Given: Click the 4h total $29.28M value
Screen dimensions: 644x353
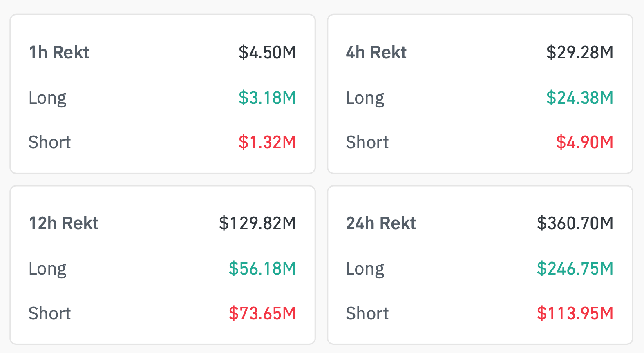Looking at the screenshot, I should 580,53.
